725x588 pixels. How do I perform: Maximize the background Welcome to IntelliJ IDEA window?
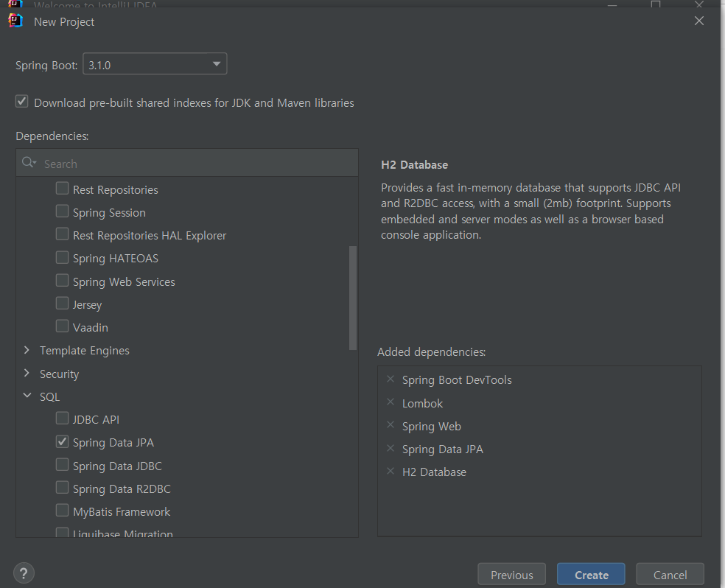point(655,4)
